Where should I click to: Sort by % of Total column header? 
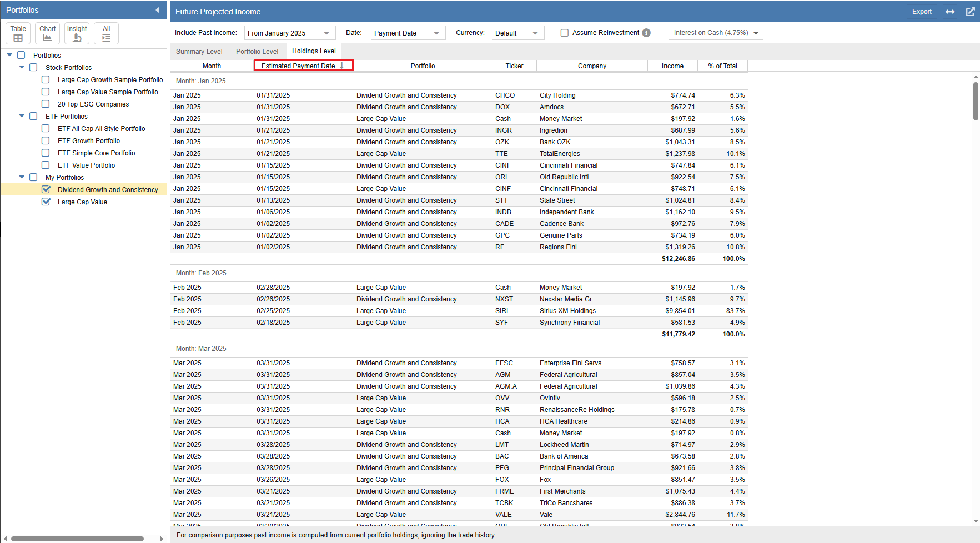(722, 66)
